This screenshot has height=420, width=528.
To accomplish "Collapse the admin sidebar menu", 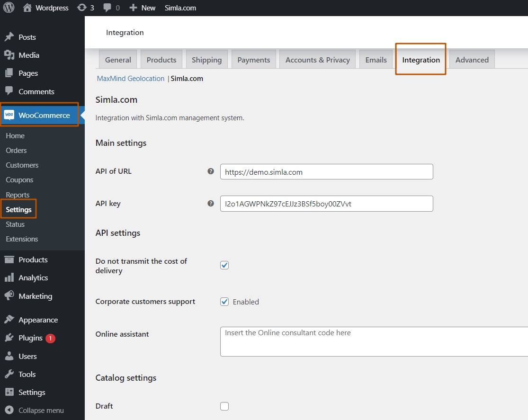I will 41,411.
